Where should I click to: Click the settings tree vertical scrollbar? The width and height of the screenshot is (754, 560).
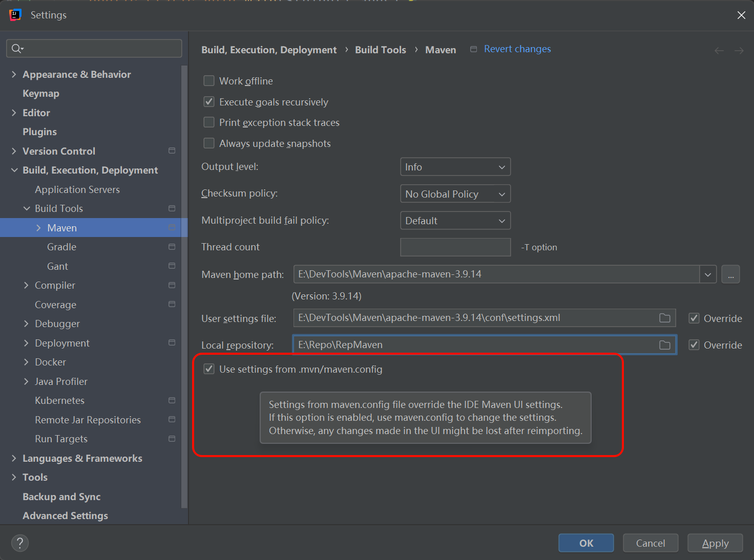click(x=185, y=287)
